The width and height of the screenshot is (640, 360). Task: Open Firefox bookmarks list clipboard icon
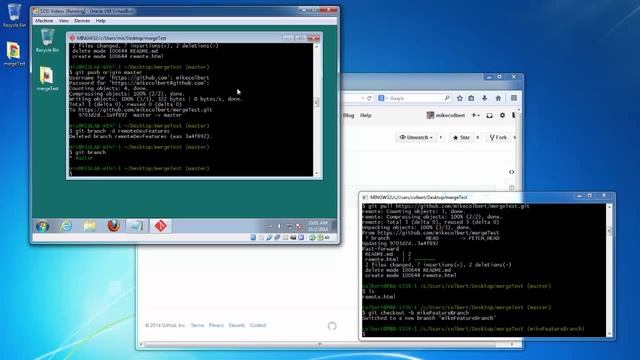click(471, 98)
